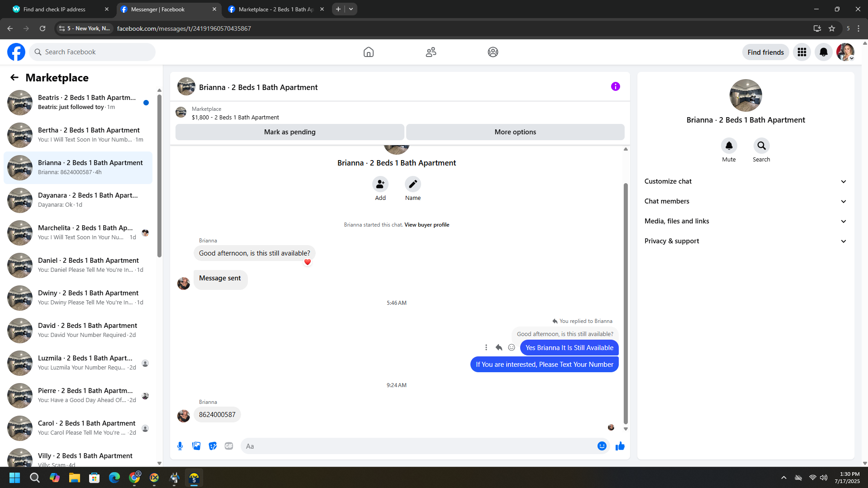Screen dimensions: 868x488
Task: Click the Facebook logo icon
Action: point(16,52)
